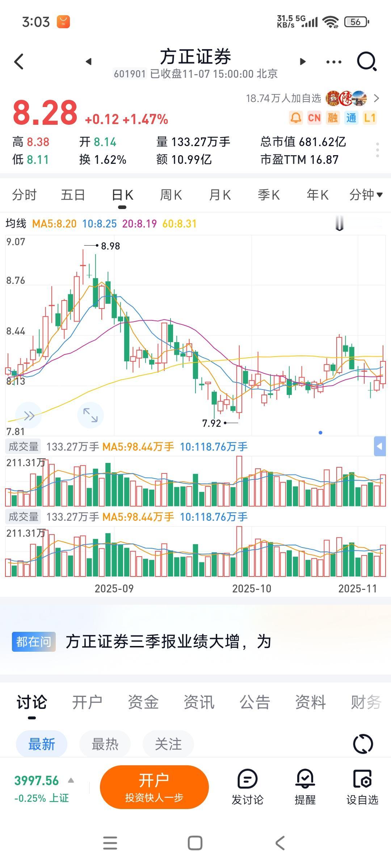The height and width of the screenshot is (868, 391).
Task: Tap the current price 8.28
Action: (45, 112)
